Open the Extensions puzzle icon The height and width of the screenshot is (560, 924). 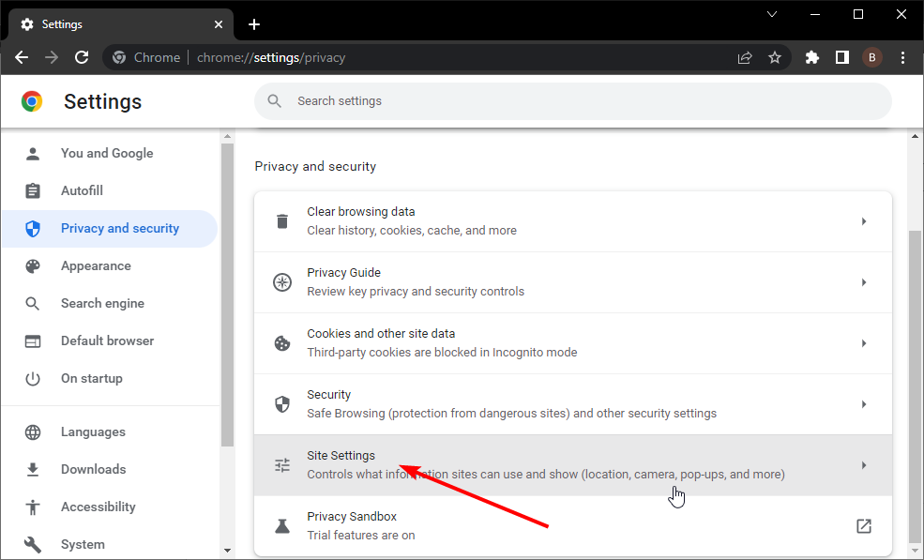(812, 57)
